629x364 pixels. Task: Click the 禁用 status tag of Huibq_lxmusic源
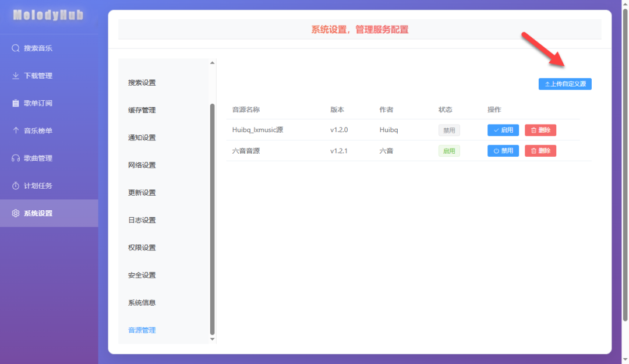click(449, 130)
